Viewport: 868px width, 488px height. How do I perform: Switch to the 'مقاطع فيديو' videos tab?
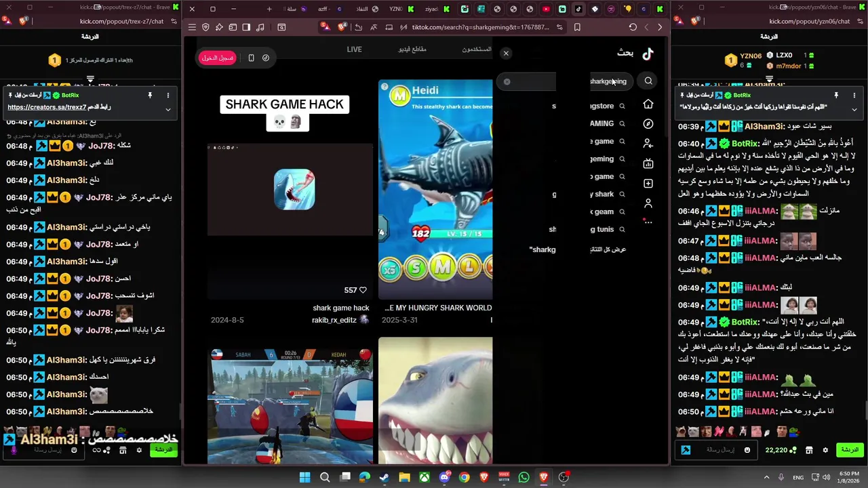click(x=412, y=49)
